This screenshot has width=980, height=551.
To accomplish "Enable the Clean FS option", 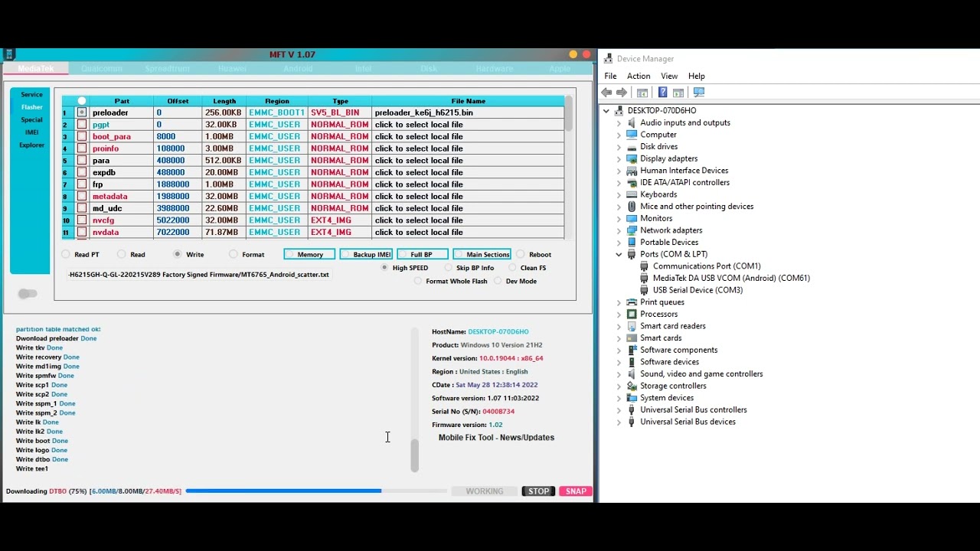I will pos(511,268).
